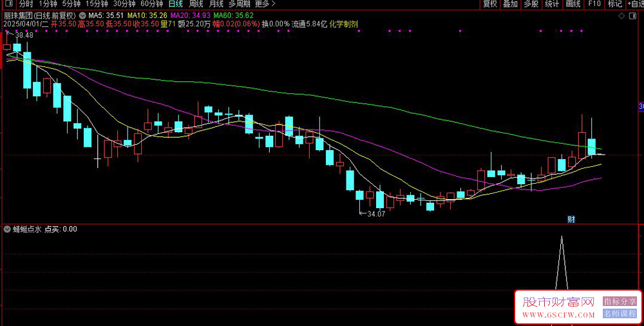Add stock via +自选 button
This screenshot has width=644, height=326.
pos(635,4)
